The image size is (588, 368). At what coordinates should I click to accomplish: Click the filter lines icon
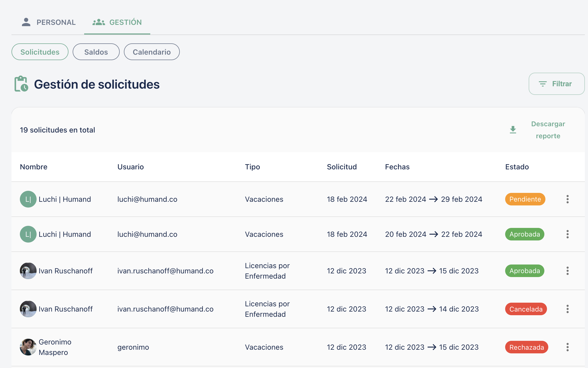[543, 84]
